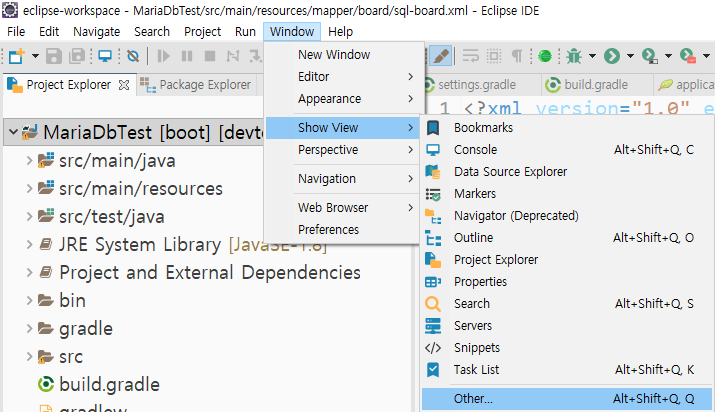The image size is (715, 412).
Task: Click the Coverage run icon
Action: [x=650, y=57]
